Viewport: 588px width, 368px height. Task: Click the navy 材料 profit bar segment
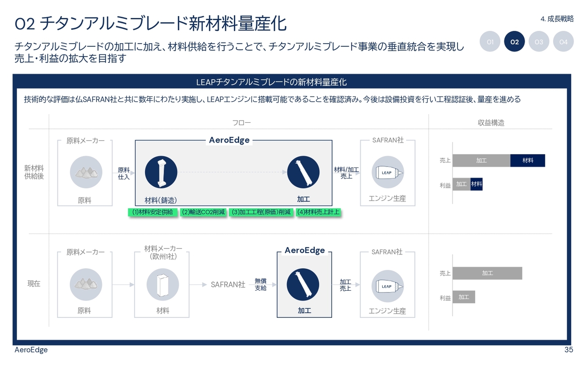click(x=476, y=184)
